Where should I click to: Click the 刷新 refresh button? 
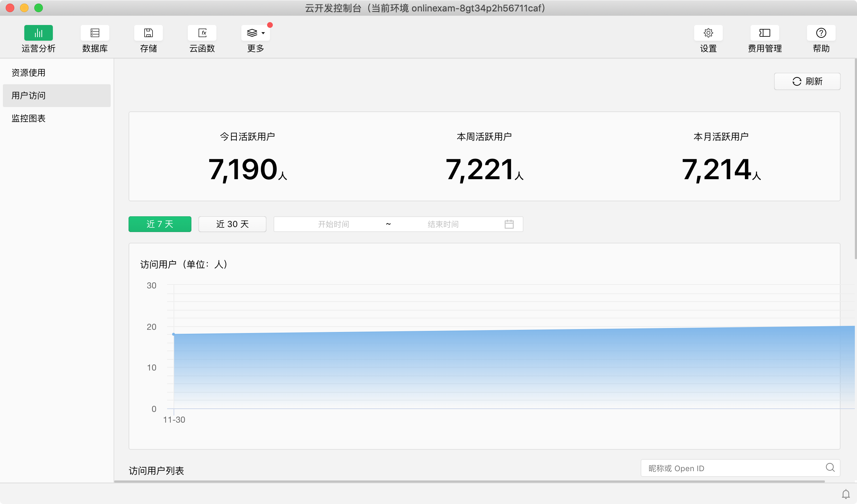click(x=807, y=81)
